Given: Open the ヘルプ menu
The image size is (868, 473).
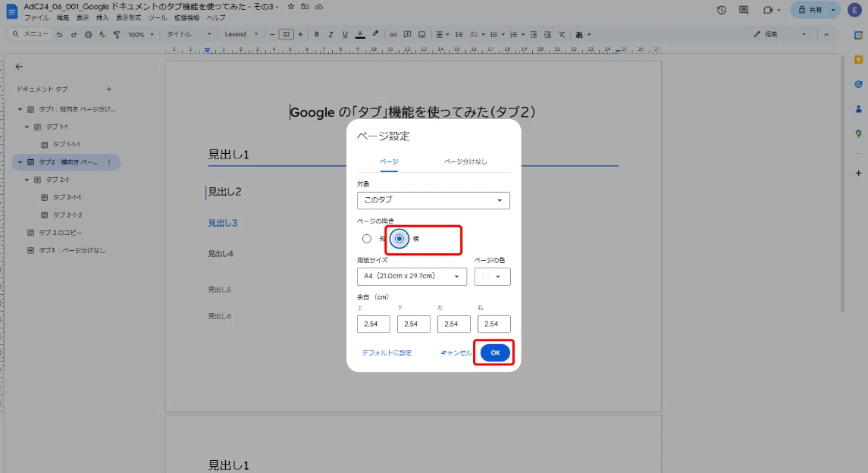Looking at the screenshot, I should (216, 18).
